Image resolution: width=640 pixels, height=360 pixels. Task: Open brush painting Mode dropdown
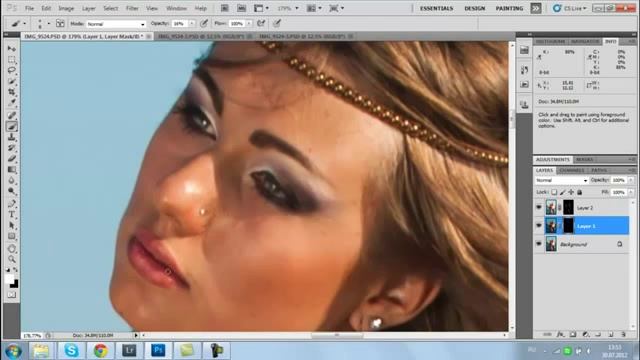(116, 24)
